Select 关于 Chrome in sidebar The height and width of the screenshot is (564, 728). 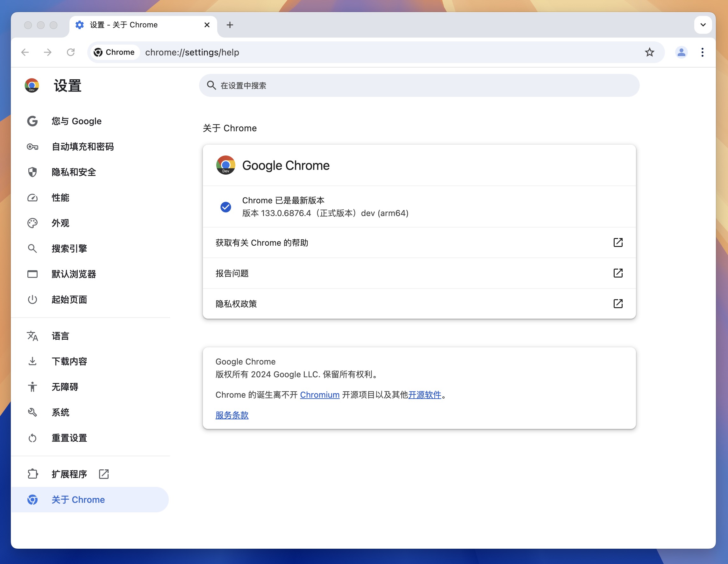click(90, 500)
